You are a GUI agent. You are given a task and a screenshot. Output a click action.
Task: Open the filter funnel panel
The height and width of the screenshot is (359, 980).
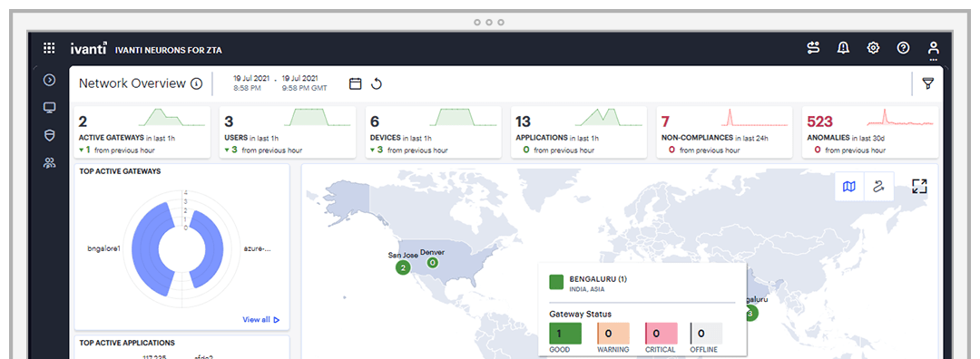[928, 83]
